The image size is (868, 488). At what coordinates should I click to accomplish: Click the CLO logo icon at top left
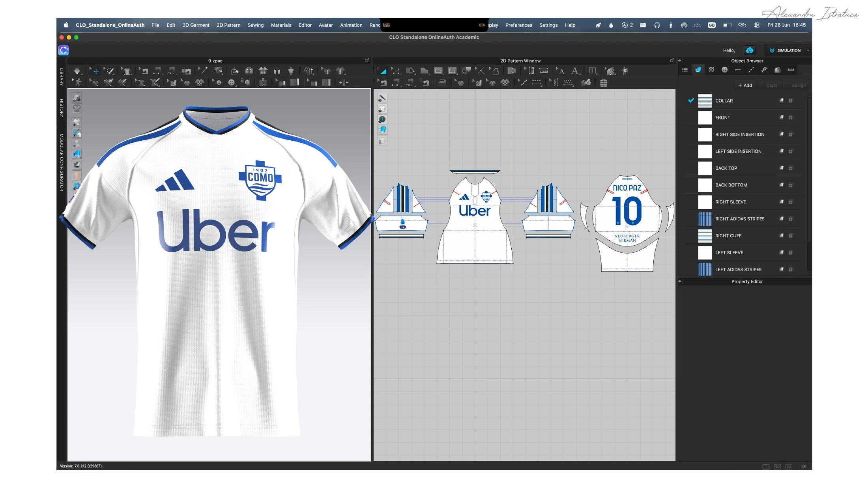64,50
